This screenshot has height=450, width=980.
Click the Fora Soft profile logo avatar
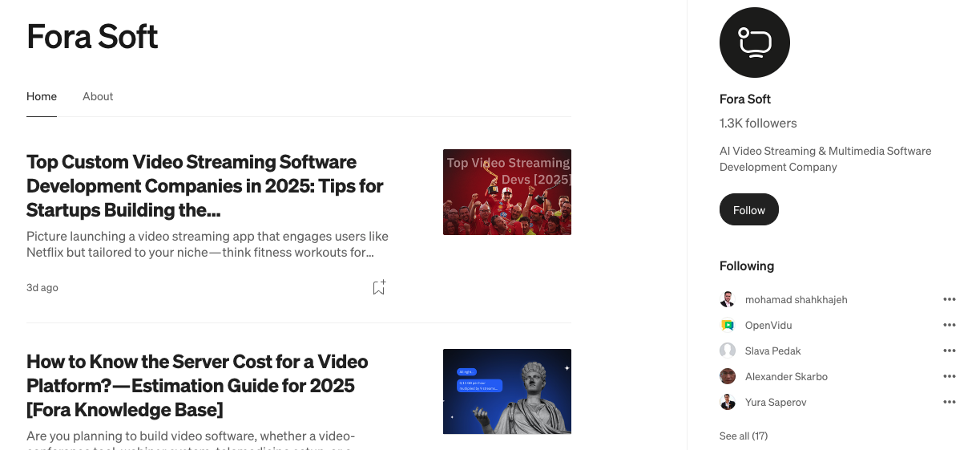click(755, 43)
